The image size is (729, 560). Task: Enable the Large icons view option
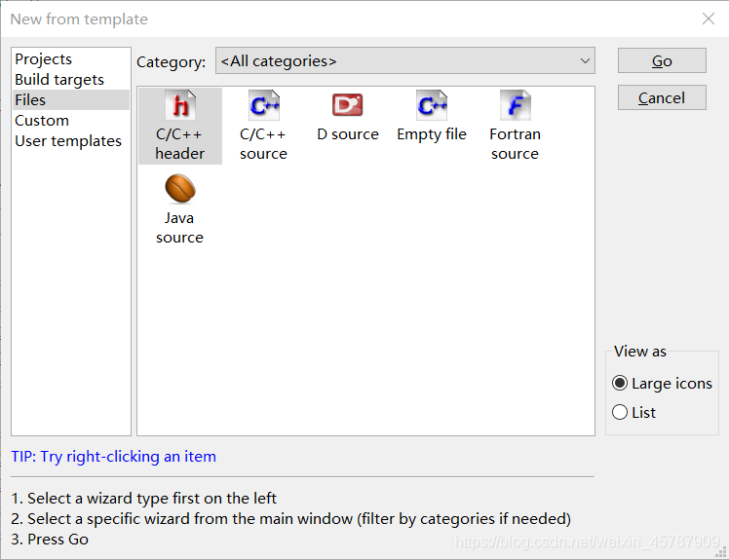pyautogui.click(x=620, y=384)
